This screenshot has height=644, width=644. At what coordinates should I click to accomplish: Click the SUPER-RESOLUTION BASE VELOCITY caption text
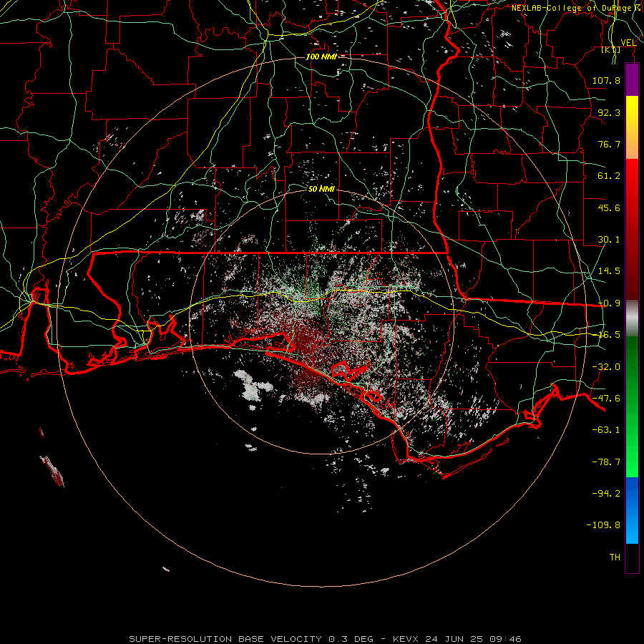click(225, 639)
